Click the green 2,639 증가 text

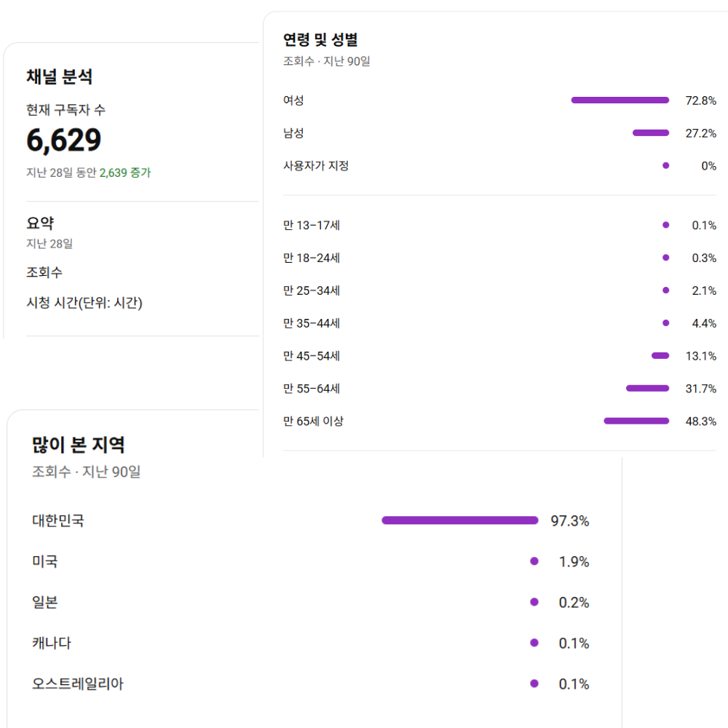125,173
